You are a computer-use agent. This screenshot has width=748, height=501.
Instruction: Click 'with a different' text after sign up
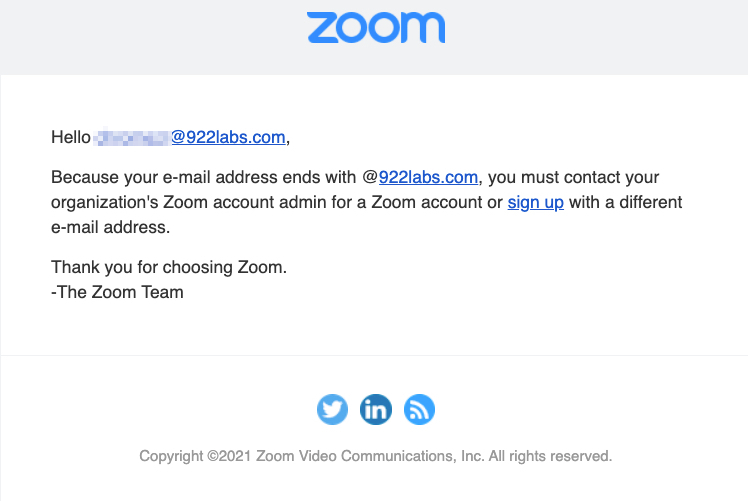click(625, 202)
